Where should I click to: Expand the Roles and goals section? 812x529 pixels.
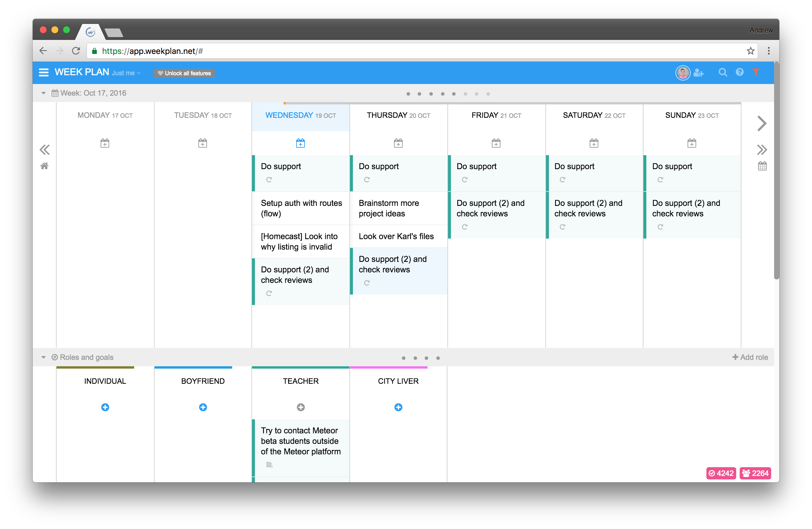(x=45, y=357)
